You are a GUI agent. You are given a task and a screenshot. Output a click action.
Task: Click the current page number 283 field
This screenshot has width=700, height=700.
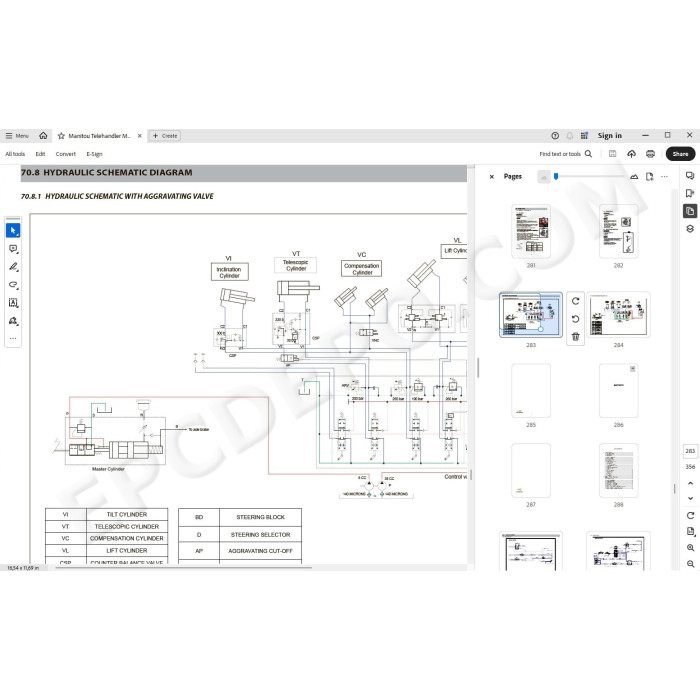(690, 451)
